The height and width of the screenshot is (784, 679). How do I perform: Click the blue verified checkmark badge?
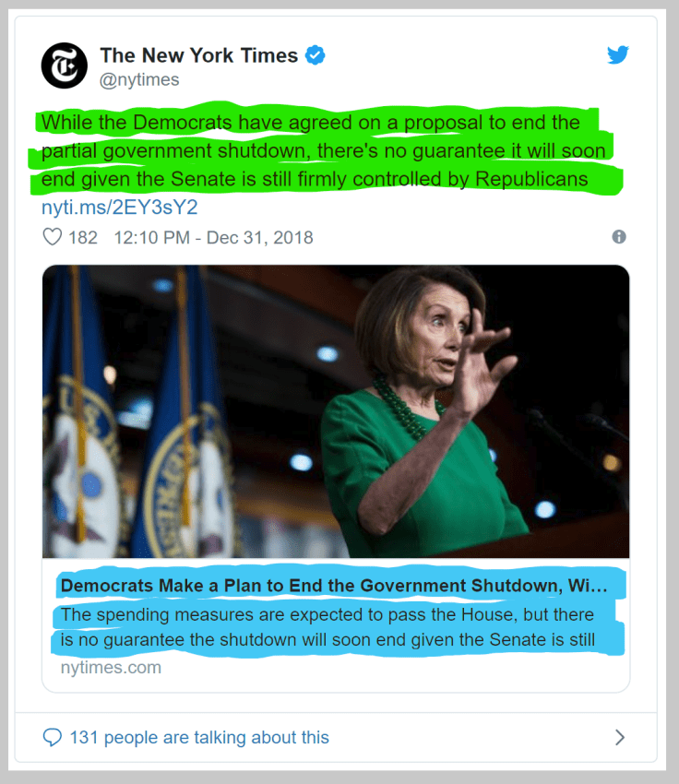(315, 55)
